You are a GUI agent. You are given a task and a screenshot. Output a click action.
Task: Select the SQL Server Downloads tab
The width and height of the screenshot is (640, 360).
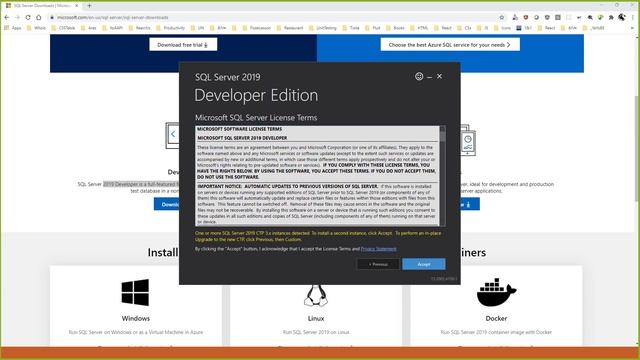[x=42, y=6]
